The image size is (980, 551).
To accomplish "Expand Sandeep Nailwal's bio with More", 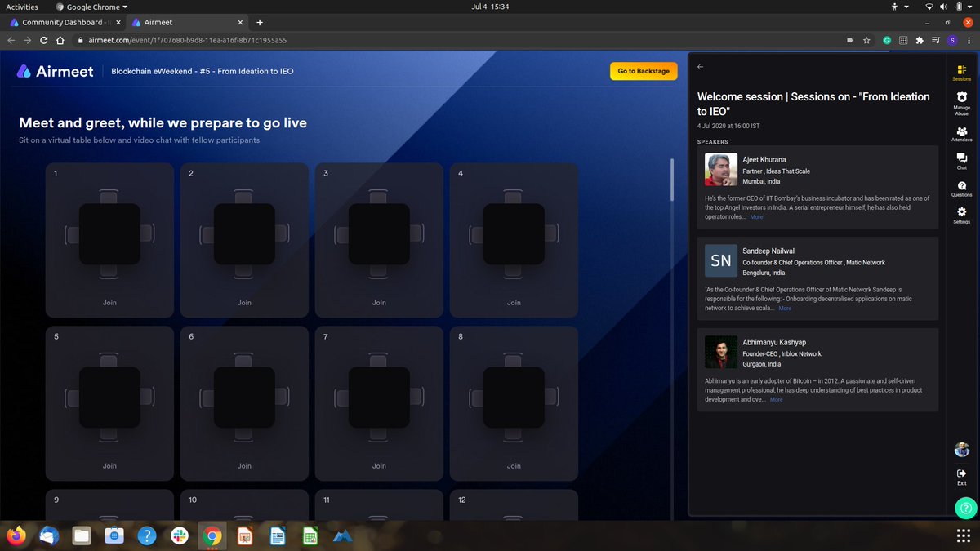I will [x=784, y=309].
